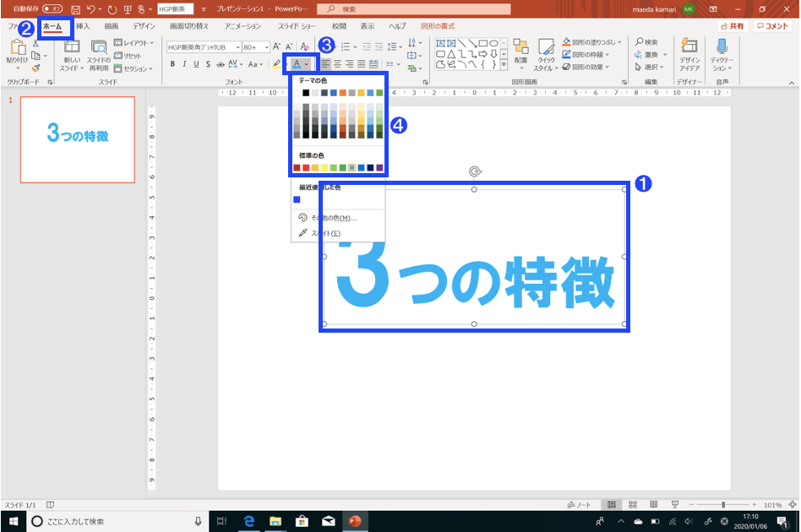Image resolution: width=801 pixels, height=532 pixels.
Task: Click Quick Styles (クイックスタイル) button
Action: tap(546, 55)
